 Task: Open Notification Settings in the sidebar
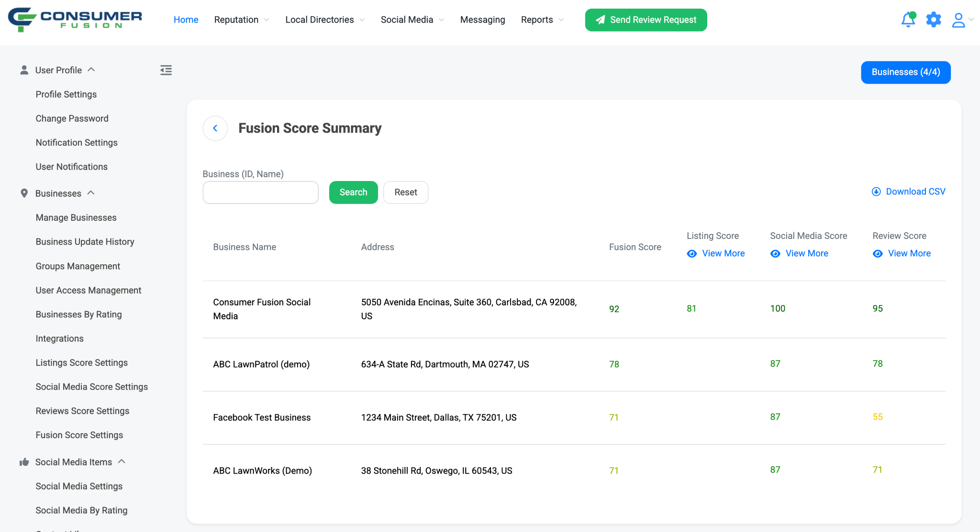click(x=77, y=143)
